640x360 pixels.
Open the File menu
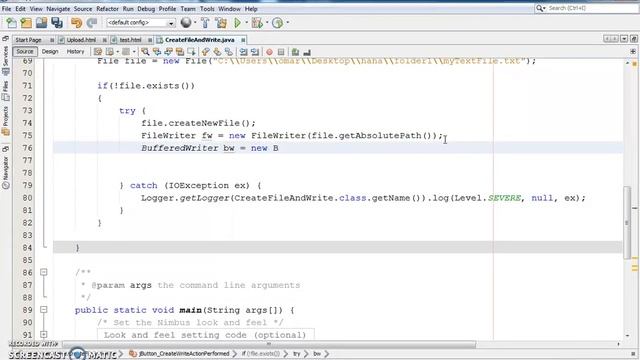7,9
